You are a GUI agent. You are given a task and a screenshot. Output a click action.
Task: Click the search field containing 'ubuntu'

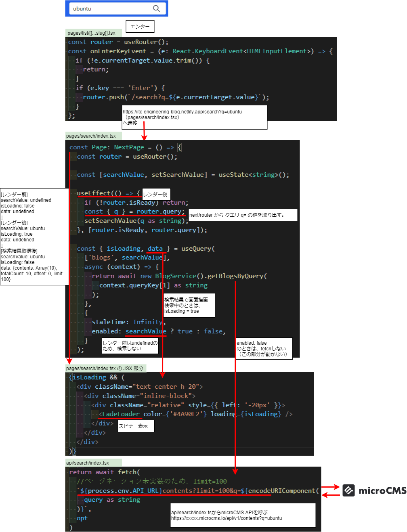coord(117,8)
